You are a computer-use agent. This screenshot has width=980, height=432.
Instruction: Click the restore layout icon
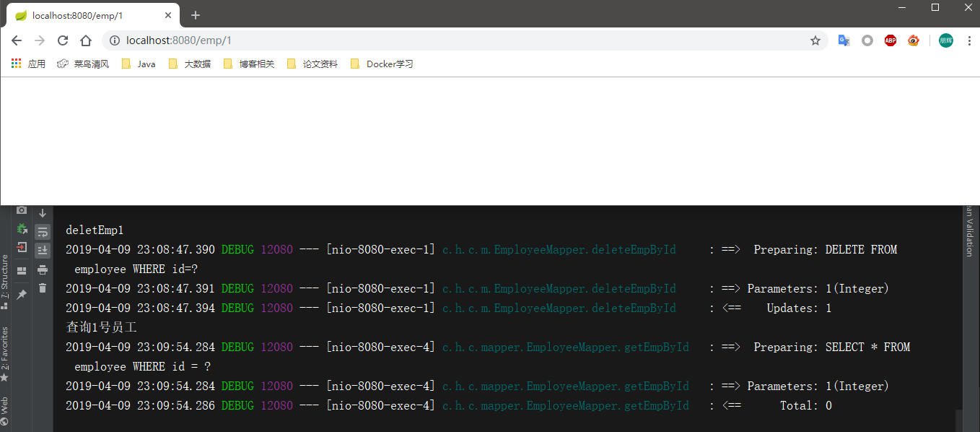22,271
